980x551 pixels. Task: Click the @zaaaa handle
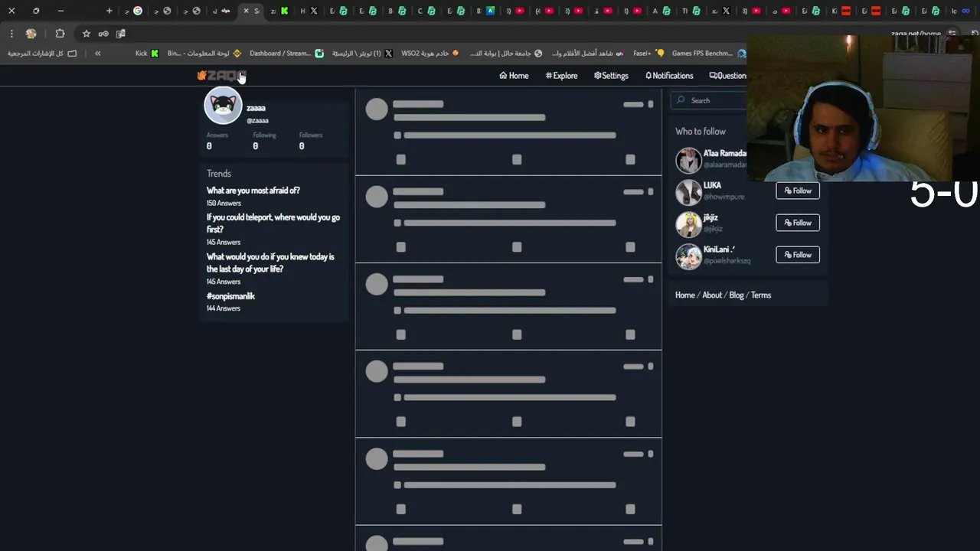(257, 120)
